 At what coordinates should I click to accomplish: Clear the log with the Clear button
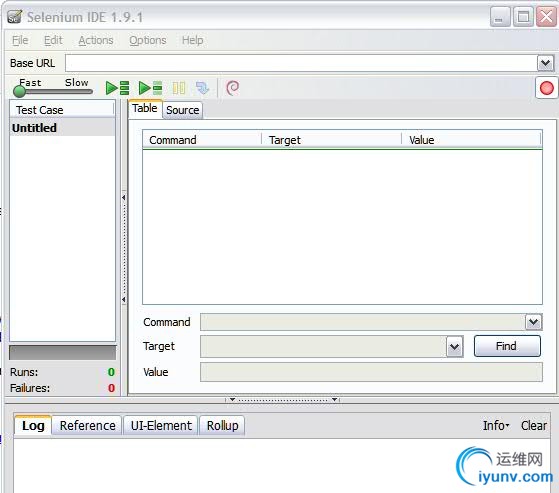coord(534,425)
